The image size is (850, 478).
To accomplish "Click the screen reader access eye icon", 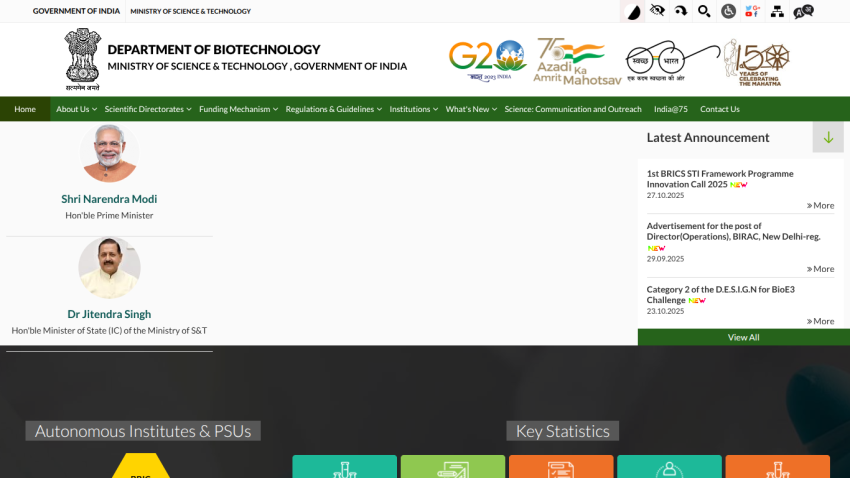I will click(x=657, y=11).
